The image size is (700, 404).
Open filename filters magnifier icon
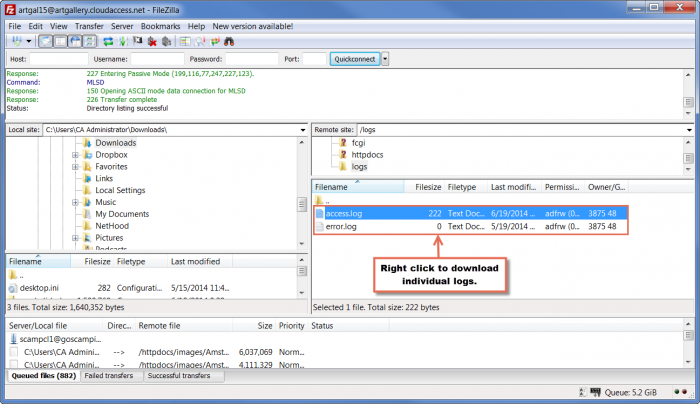tap(200, 42)
